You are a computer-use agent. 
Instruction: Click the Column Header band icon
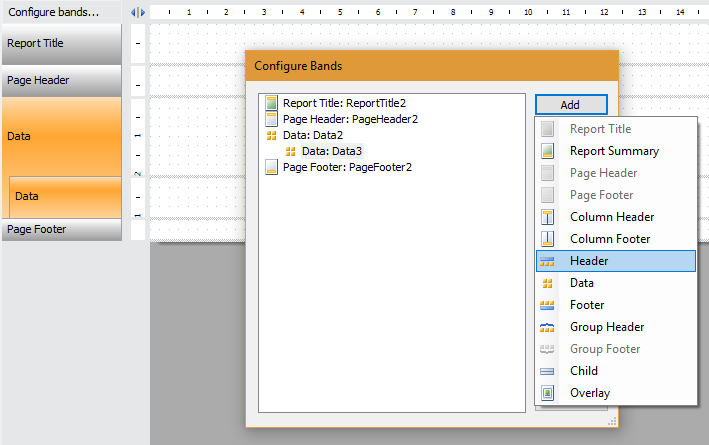547,217
